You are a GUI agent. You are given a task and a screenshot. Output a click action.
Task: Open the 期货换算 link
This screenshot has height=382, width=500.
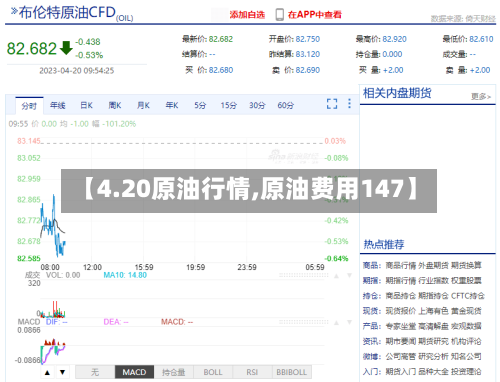[466, 265]
